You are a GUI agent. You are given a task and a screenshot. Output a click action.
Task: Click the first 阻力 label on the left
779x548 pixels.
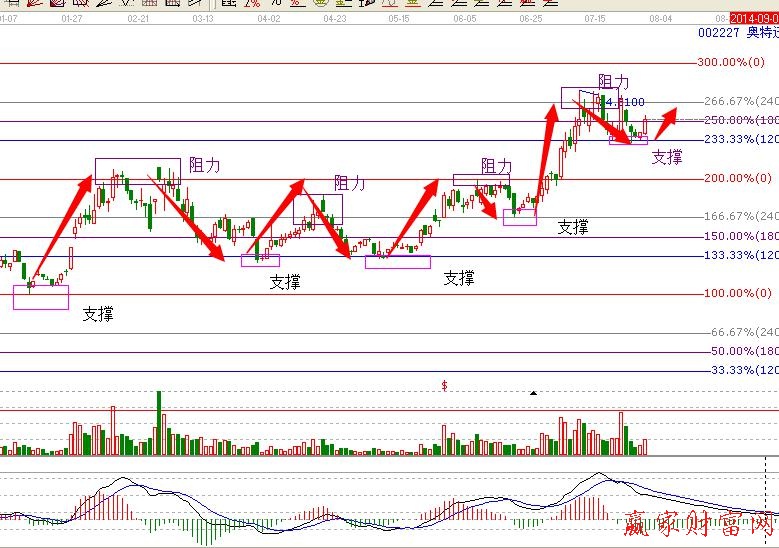point(205,165)
